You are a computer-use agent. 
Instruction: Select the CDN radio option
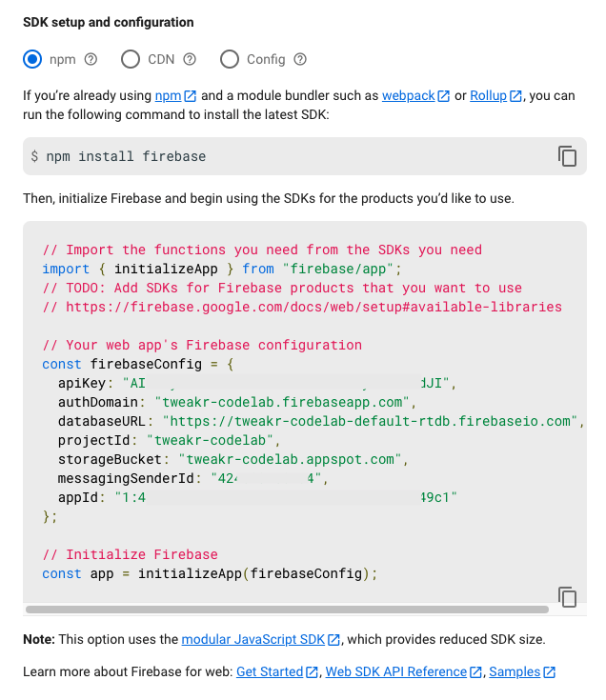[x=131, y=59]
